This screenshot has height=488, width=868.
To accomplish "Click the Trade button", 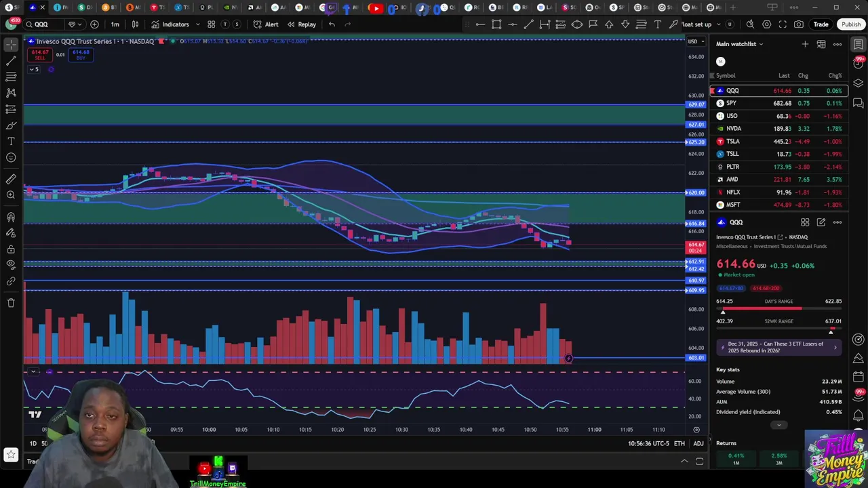I will pos(821,24).
